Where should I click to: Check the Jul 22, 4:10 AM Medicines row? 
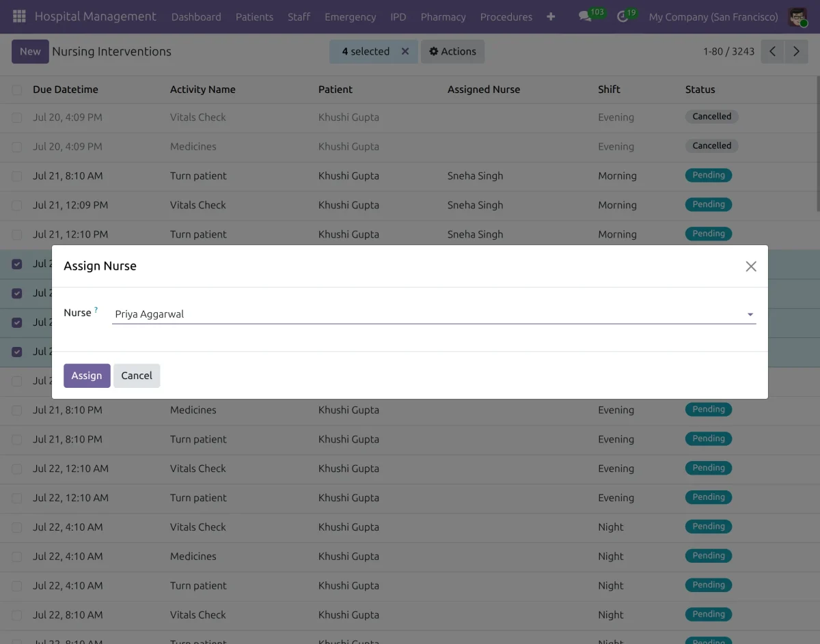[x=17, y=557]
